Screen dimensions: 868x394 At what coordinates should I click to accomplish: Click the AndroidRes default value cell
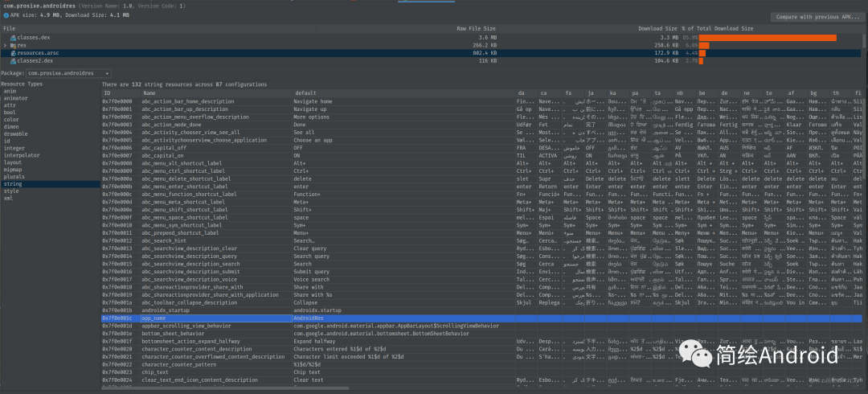point(403,318)
